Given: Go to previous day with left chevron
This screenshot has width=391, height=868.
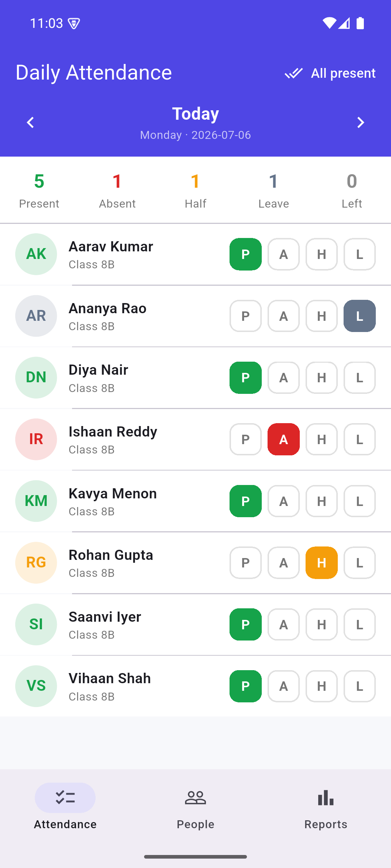Looking at the screenshot, I should (30, 123).
